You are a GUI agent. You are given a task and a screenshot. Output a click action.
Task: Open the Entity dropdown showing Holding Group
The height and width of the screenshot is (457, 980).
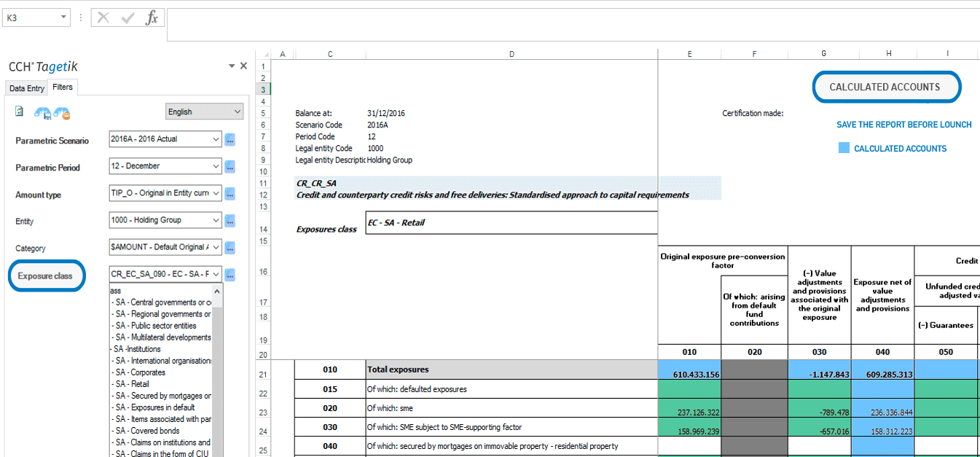pos(215,220)
